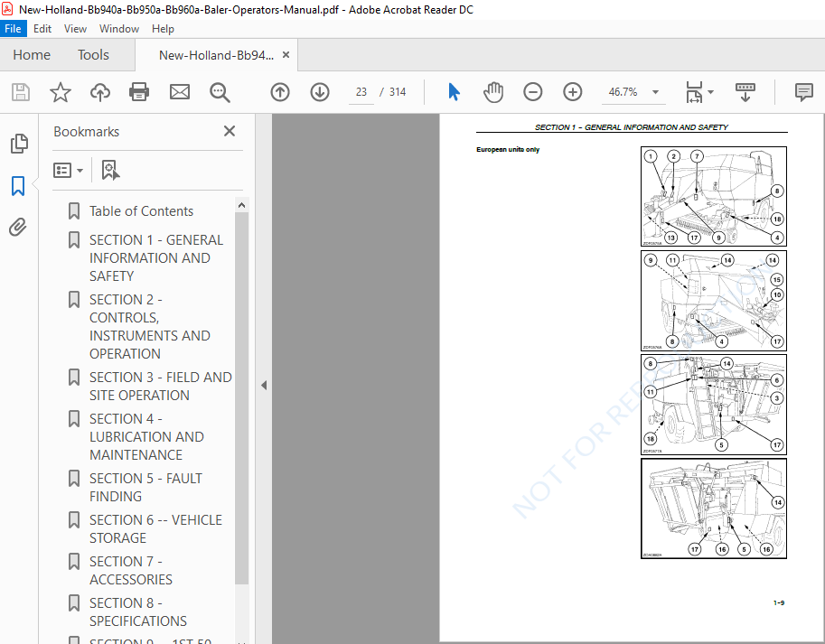The image size is (825, 644).
Task: Jump to SECTION 8 - SPECIFICATIONS bookmark
Action: pyautogui.click(x=138, y=611)
